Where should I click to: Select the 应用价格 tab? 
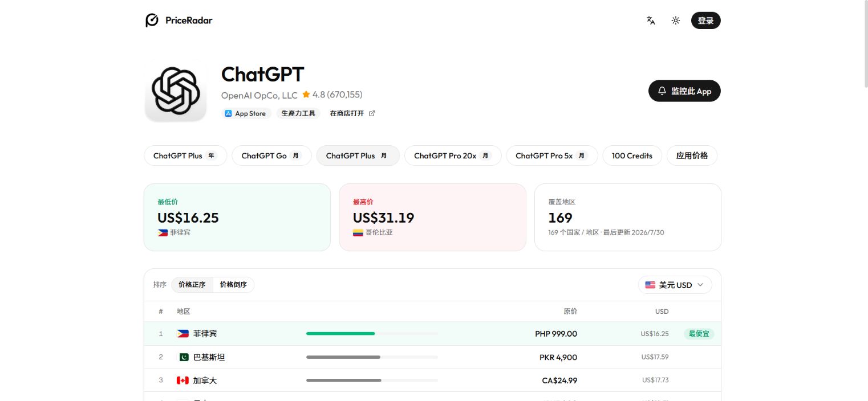pos(692,156)
